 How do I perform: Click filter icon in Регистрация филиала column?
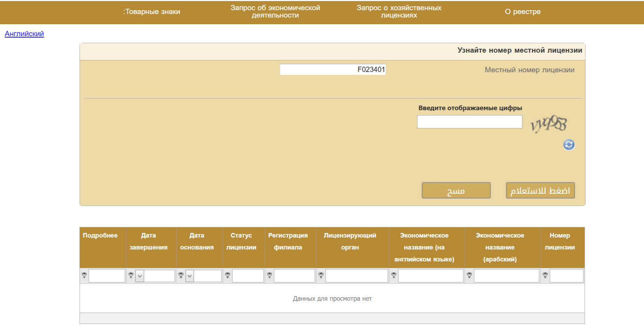coord(270,275)
